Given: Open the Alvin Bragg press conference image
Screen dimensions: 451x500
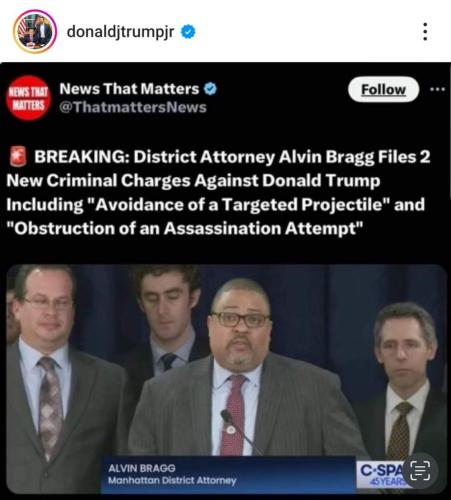Looking at the screenshot, I should [x=227, y=379].
